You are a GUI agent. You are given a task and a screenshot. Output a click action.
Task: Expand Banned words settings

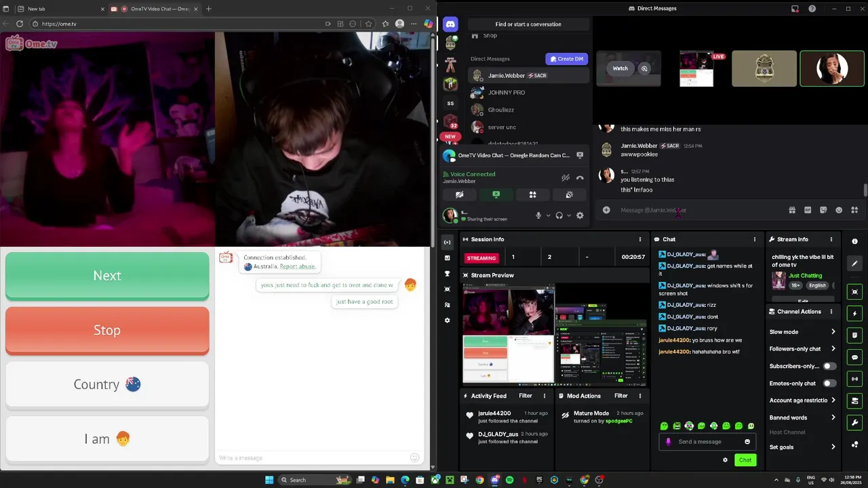[802, 418]
